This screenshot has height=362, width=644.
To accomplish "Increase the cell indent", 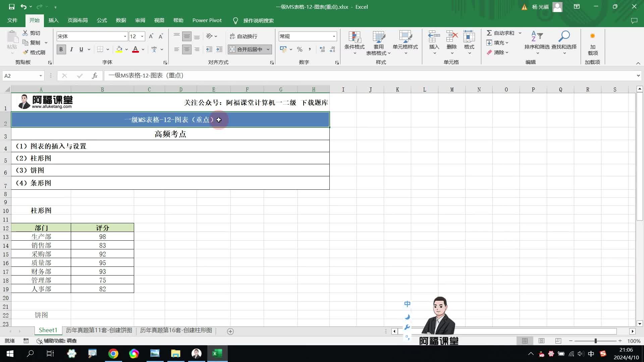I will point(219,49).
